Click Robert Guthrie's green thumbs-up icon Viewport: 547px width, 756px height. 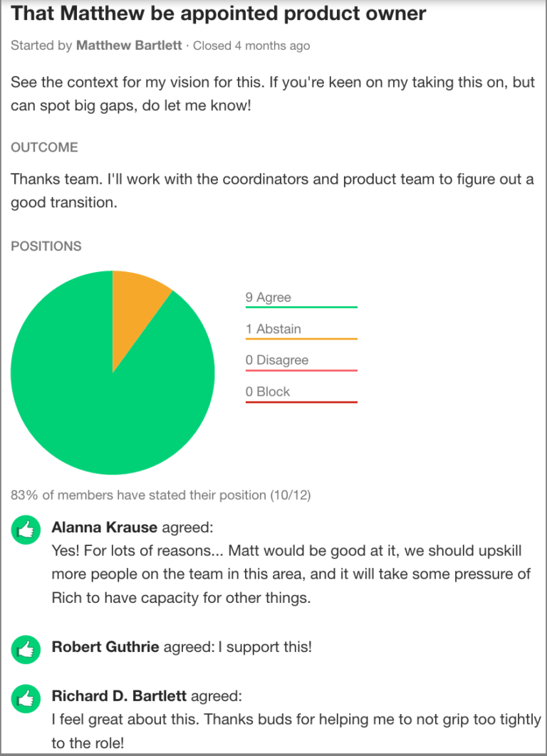[26, 649]
